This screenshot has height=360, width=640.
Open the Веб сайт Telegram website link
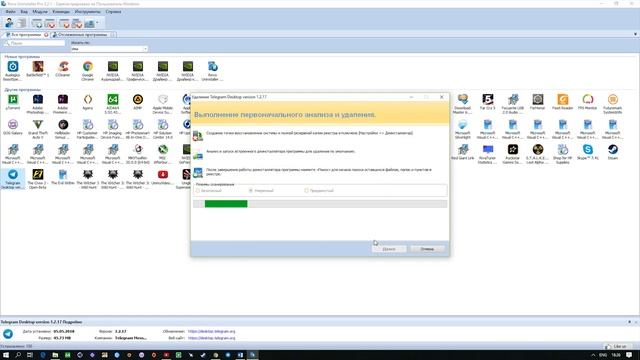tap(211, 338)
